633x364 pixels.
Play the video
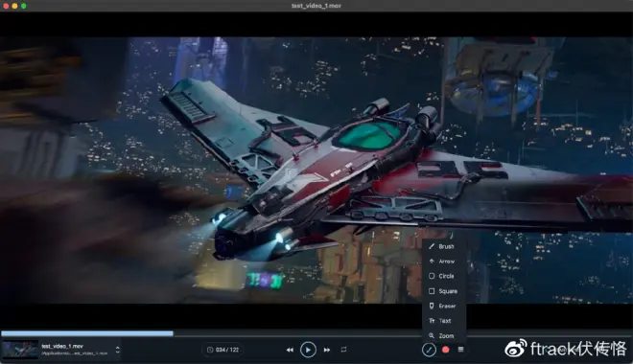coord(308,350)
